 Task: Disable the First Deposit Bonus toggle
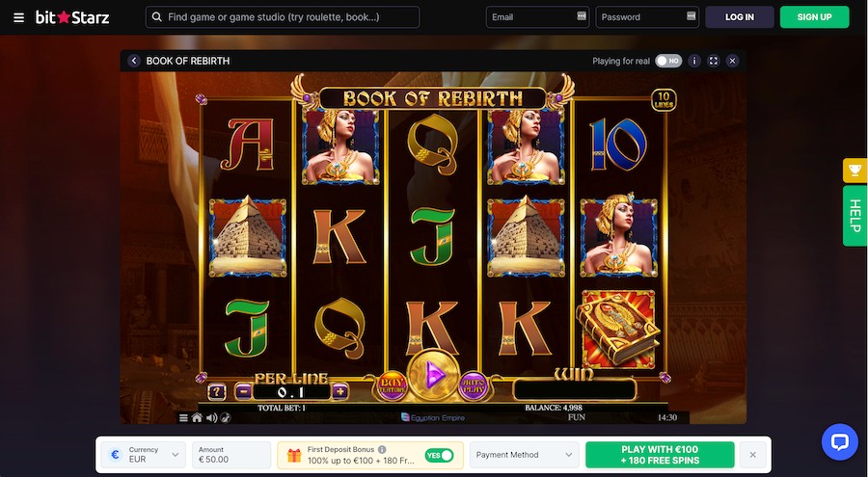coord(439,455)
